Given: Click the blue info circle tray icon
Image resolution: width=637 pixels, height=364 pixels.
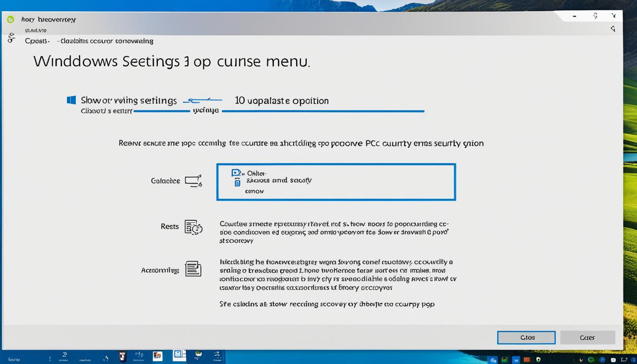Looking at the screenshot, I should pos(633,360).
